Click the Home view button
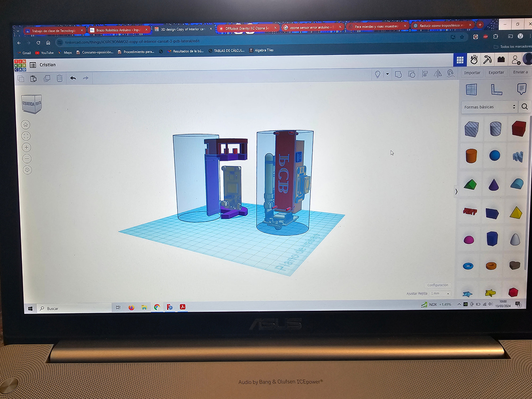This screenshot has width=532, height=399. (26, 125)
